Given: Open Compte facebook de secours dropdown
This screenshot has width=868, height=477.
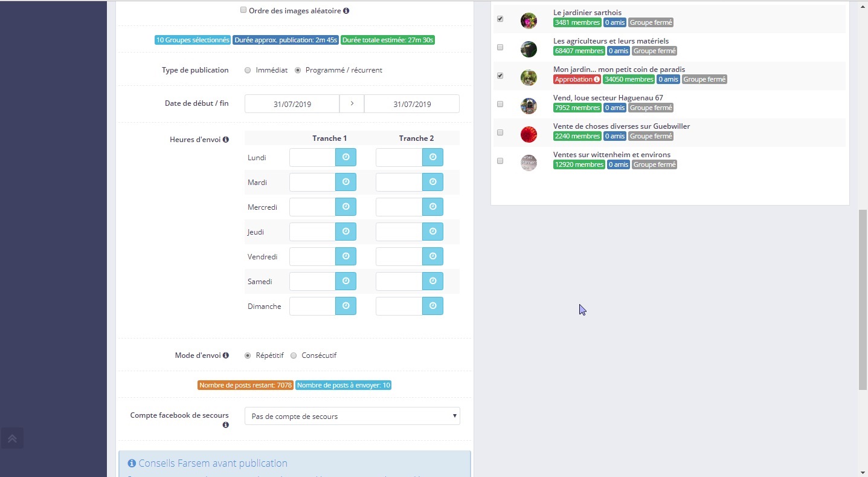Looking at the screenshot, I should 352,416.
